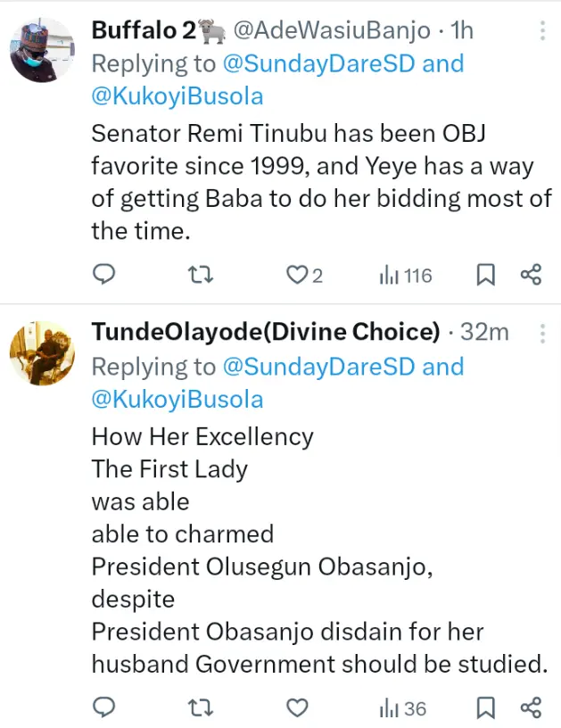Open more options on Buffalo 2's tweet
The width and height of the screenshot is (561, 728).
(542, 31)
